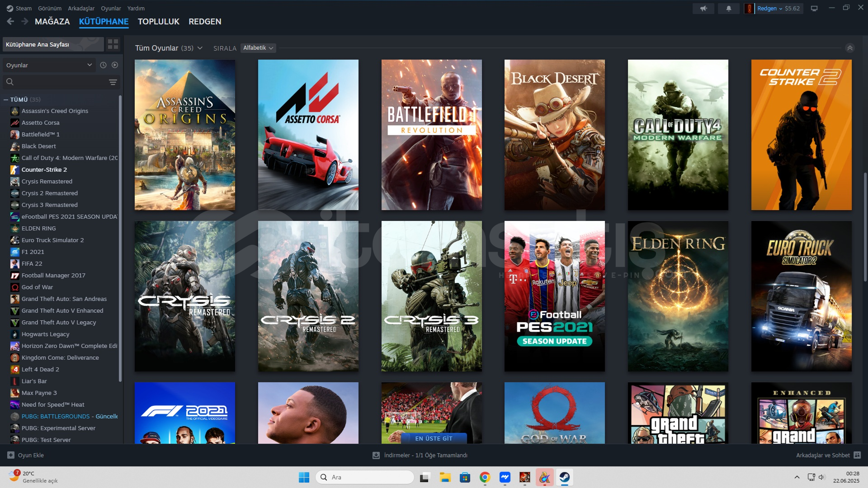
Task: Open Call of Duty 4 cover
Action: 678,135
